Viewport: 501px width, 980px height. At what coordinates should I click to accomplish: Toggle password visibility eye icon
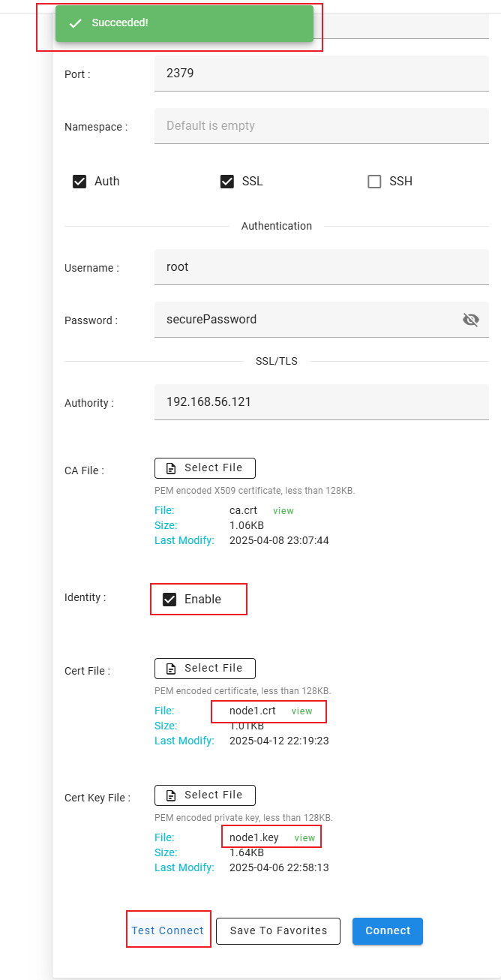(471, 320)
